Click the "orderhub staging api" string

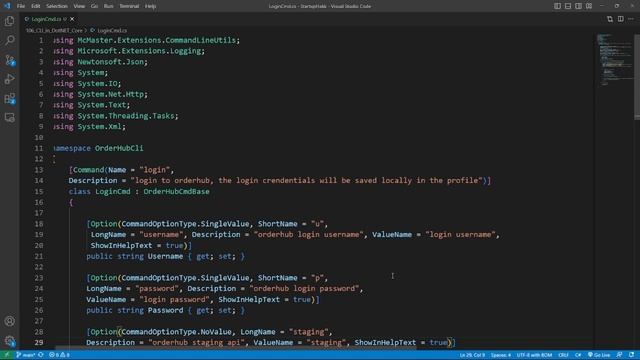196,342
